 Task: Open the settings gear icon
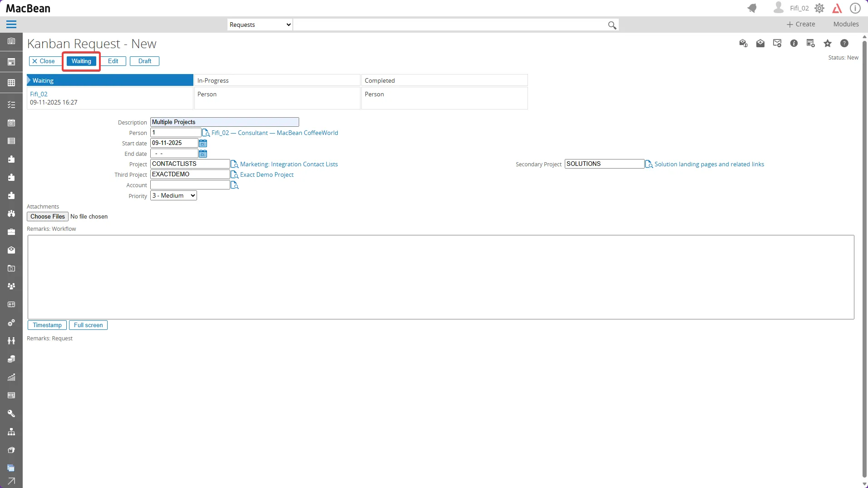point(819,8)
